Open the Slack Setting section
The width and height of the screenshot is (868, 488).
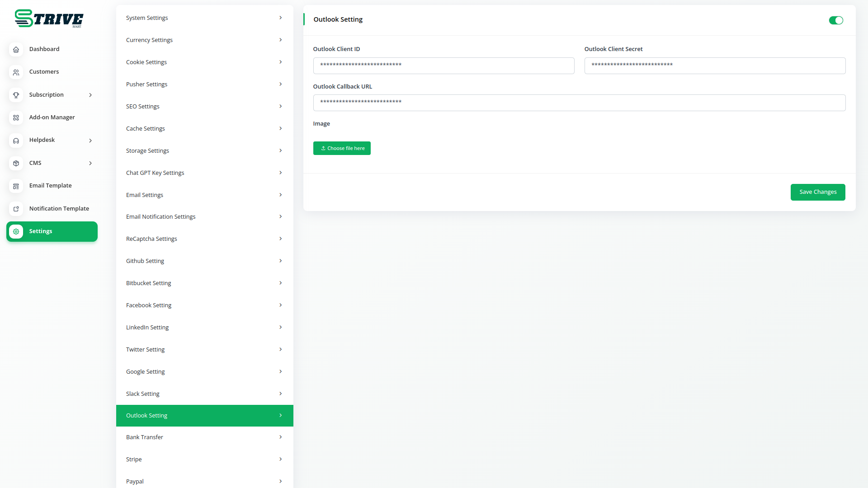[204, 394]
